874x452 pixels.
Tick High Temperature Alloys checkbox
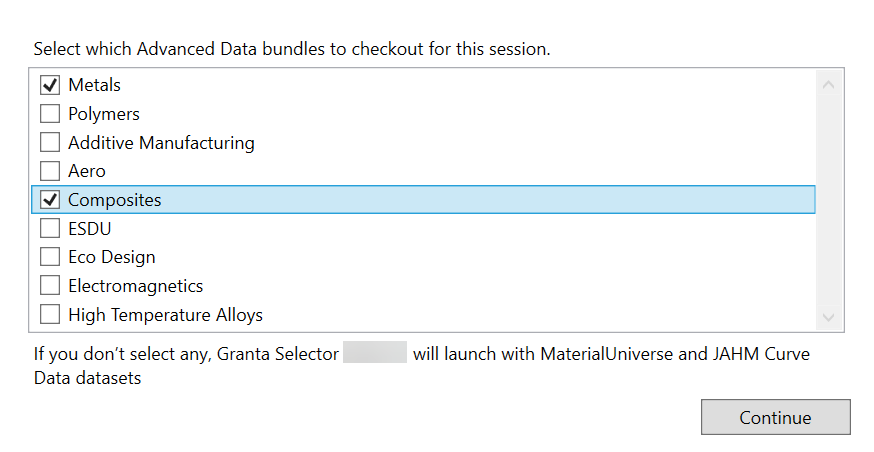pos(50,315)
